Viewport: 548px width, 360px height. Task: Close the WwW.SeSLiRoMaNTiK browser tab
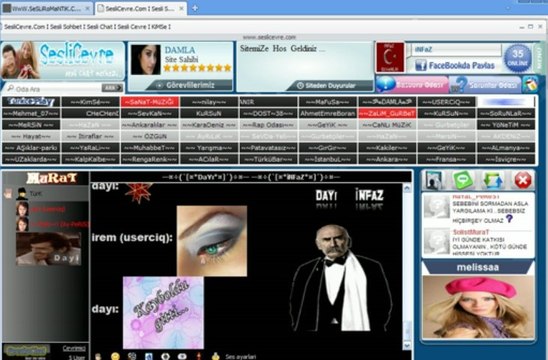pos(87,9)
